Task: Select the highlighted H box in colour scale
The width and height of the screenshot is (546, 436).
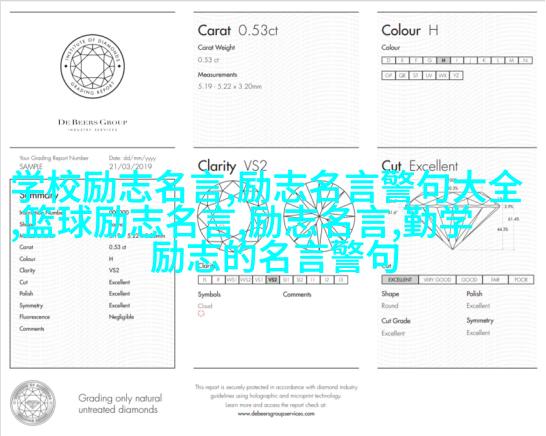Action: pyautogui.click(x=443, y=60)
